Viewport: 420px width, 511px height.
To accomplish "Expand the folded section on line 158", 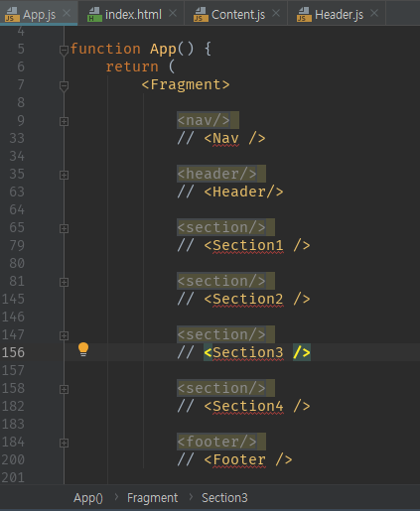I will coord(64,389).
